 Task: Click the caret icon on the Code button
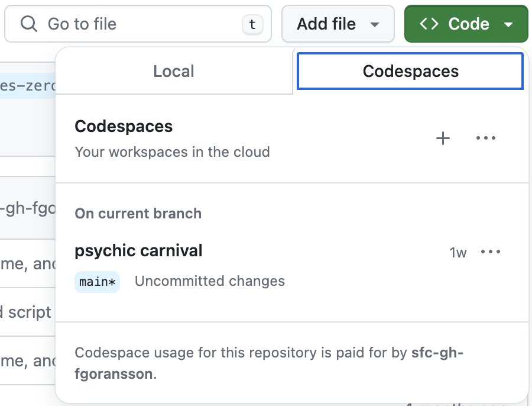tap(509, 24)
